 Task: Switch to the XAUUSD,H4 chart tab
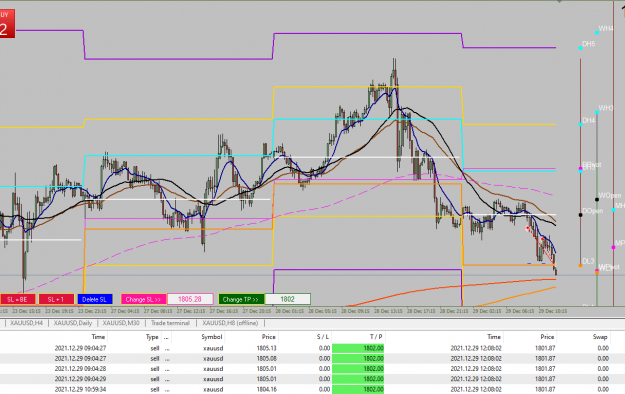coord(26,323)
